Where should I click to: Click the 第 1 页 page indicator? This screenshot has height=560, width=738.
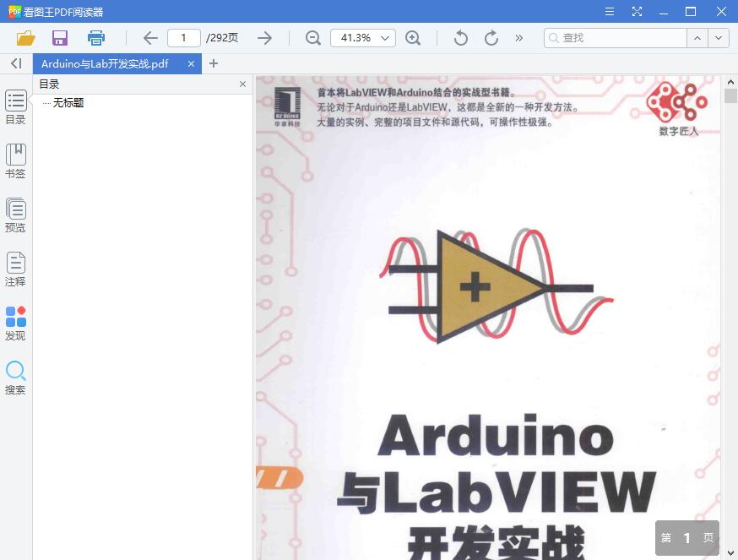click(687, 537)
